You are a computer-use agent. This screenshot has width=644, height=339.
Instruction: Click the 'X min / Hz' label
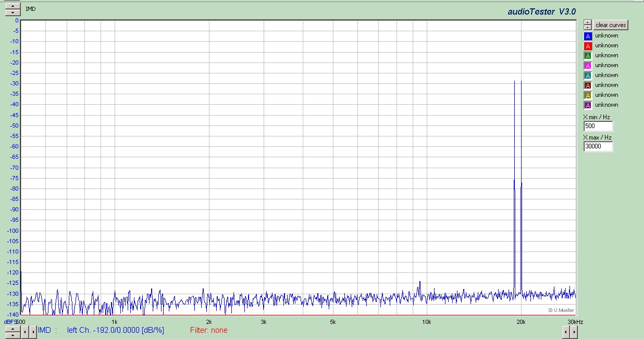(597, 117)
